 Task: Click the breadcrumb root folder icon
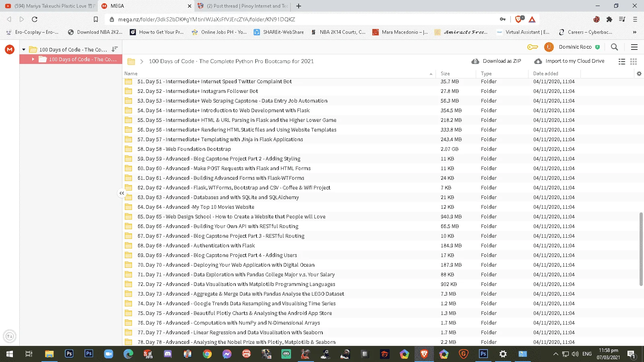click(x=131, y=62)
